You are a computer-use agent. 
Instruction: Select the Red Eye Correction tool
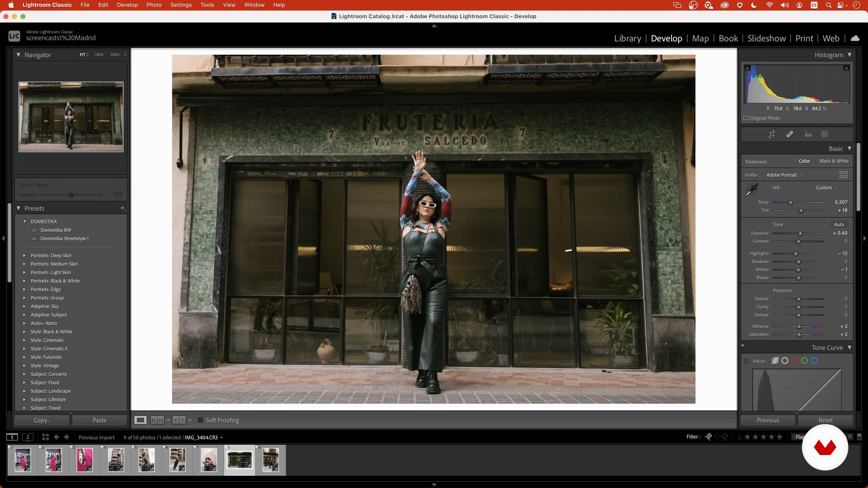click(808, 134)
